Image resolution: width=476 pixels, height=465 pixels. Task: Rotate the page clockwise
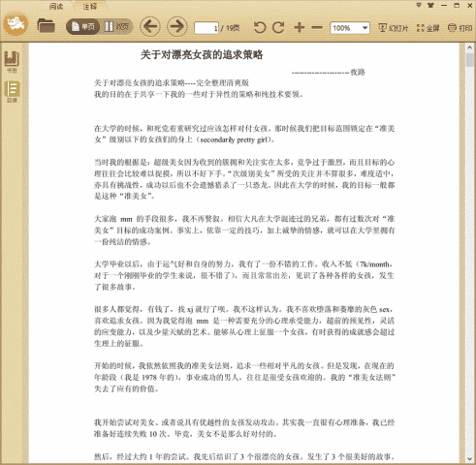[278, 28]
